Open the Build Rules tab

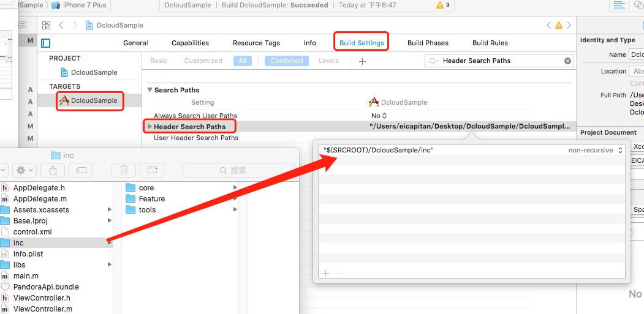coord(490,43)
